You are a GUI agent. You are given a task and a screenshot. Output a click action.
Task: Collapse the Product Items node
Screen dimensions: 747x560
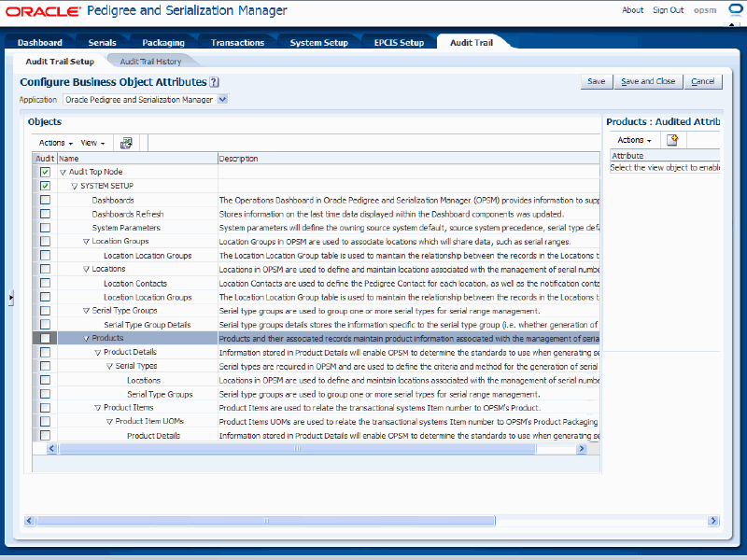(98, 408)
